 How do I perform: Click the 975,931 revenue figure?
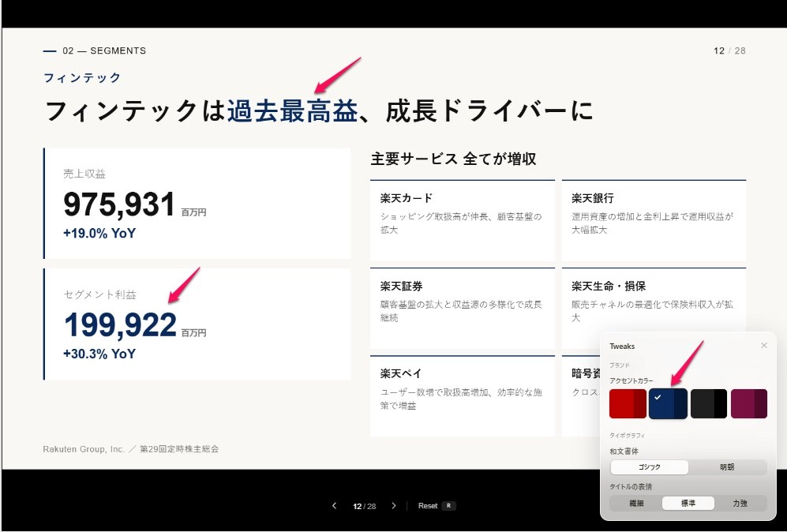(x=119, y=204)
